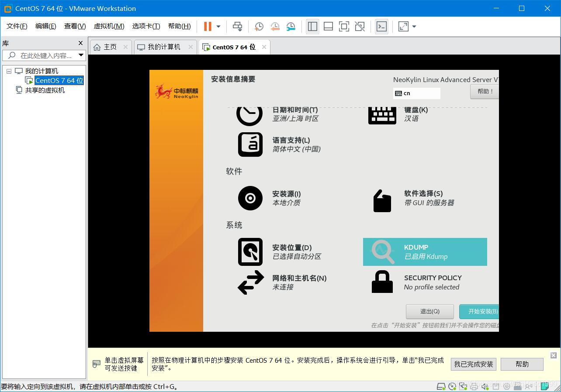The width and height of the screenshot is (561, 392).
Task: Click the cn keyboard layout indicator
Action: [416, 93]
